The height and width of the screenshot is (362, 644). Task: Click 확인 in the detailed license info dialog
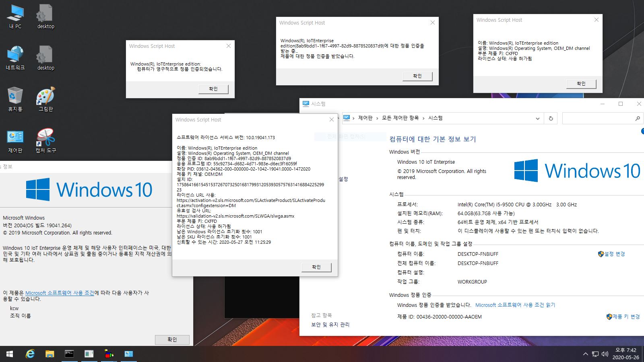coord(316,267)
